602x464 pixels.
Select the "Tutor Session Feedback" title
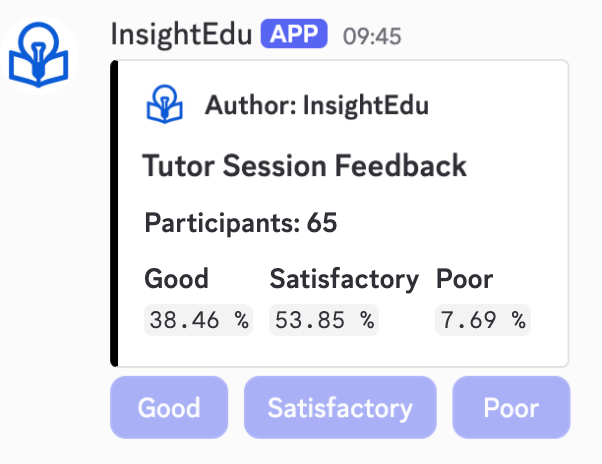(305, 165)
